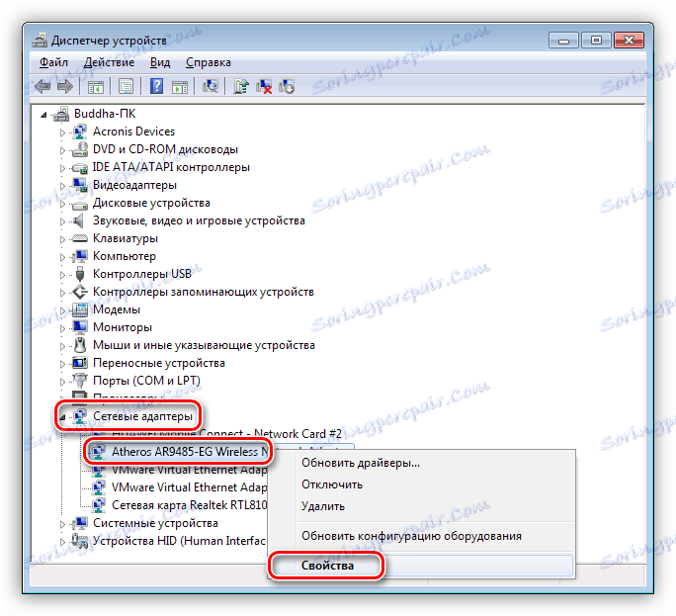Open the Справка menu
This screenshot has width=676, height=616.
[209, 62]
